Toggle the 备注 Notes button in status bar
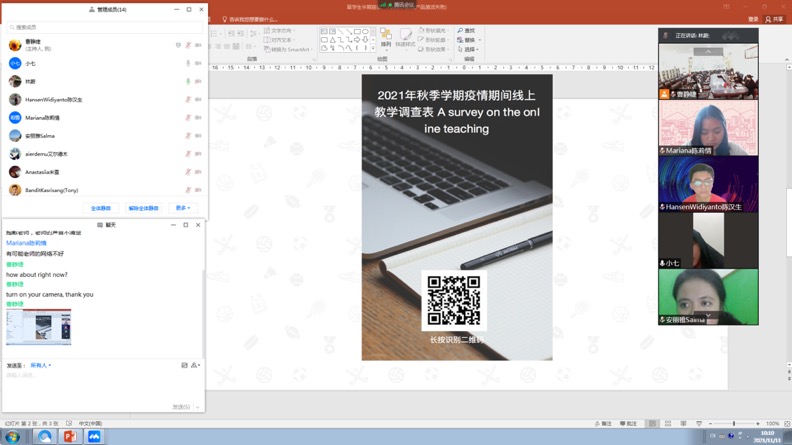This screenshot has height=445, width=792. pyautogui.click(x=604, y=424)
